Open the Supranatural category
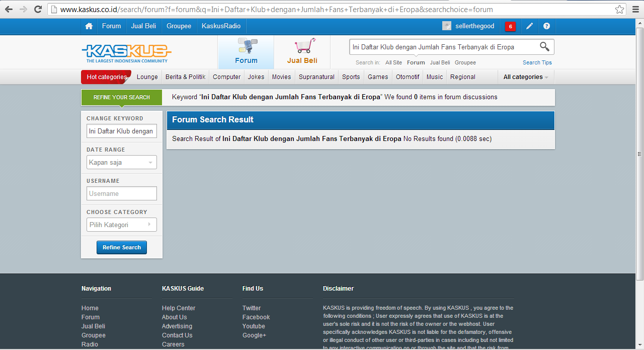644x350 pixels. (x=316, y=77)
